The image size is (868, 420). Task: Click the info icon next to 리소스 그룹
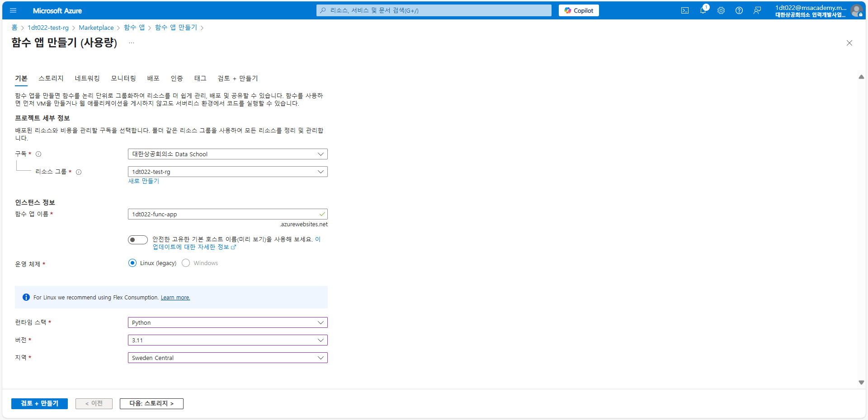tap(79, 172)
